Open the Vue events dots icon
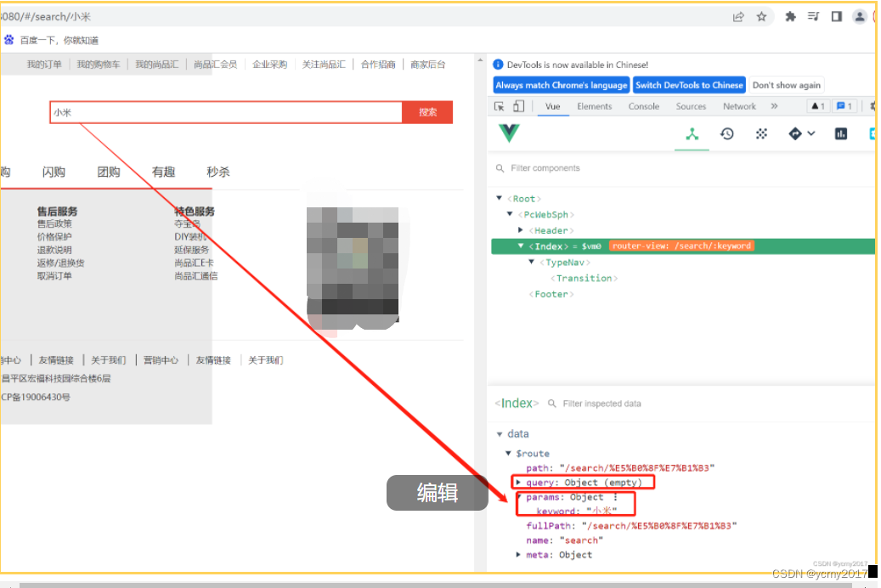881x588 pixels. [x=761, y=133]
